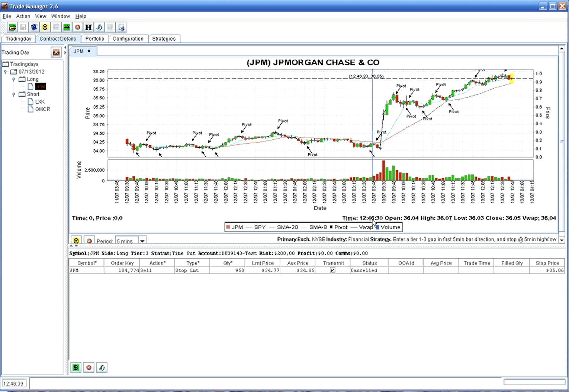
Task: Collapse the Short folder node
Action: click(14, 94)
